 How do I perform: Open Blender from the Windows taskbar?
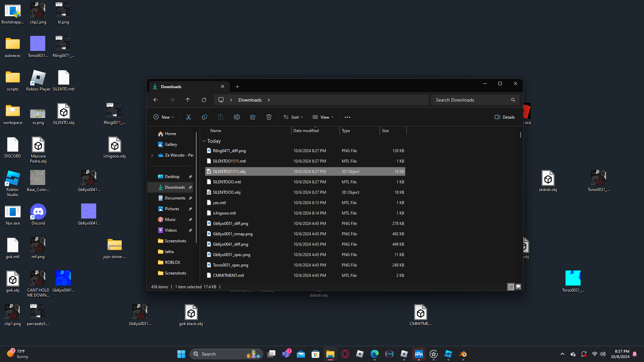click(463, 354)
